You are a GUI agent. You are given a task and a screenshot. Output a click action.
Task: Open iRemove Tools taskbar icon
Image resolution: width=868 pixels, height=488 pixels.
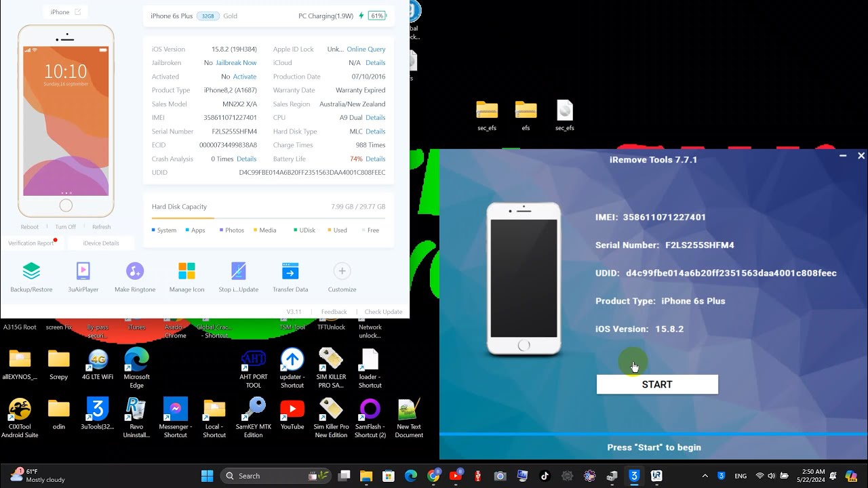click(x=656, y=476)
